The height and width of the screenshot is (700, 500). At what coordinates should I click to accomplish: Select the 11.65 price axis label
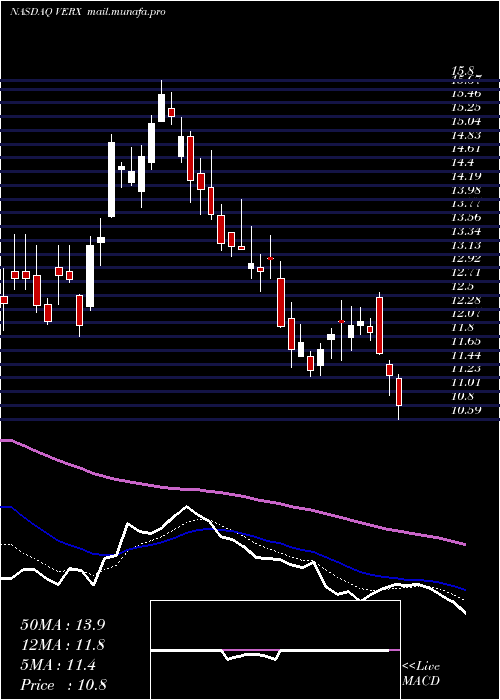pos(466,342)
